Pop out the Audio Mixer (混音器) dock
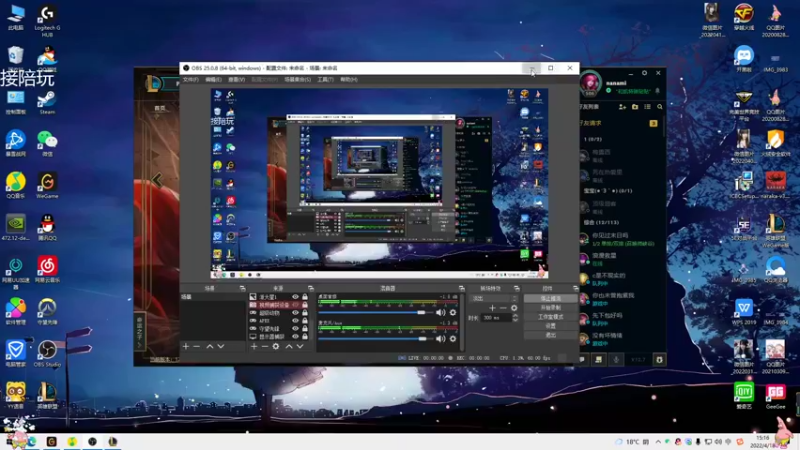Image resolution: width=800 pixels, height=450 pixels. pos(461,288)
